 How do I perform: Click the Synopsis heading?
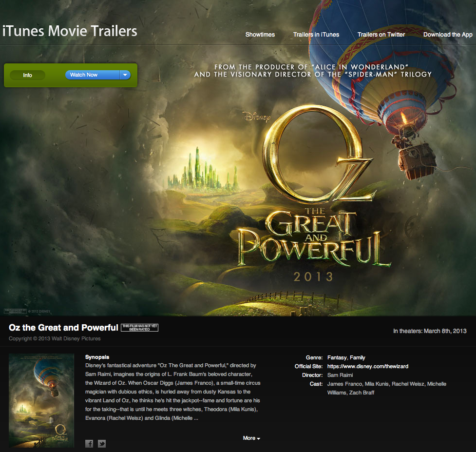coord(97,357)
